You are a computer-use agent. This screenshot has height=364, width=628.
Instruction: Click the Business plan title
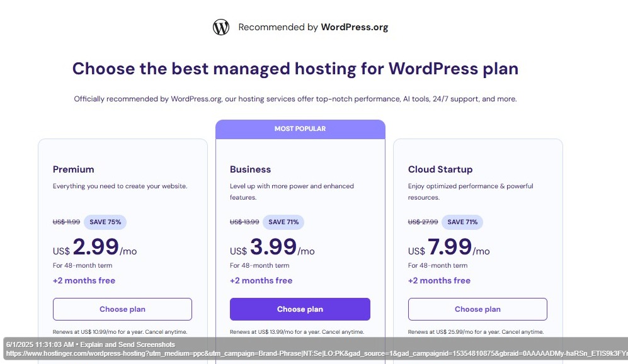point(250,169)
